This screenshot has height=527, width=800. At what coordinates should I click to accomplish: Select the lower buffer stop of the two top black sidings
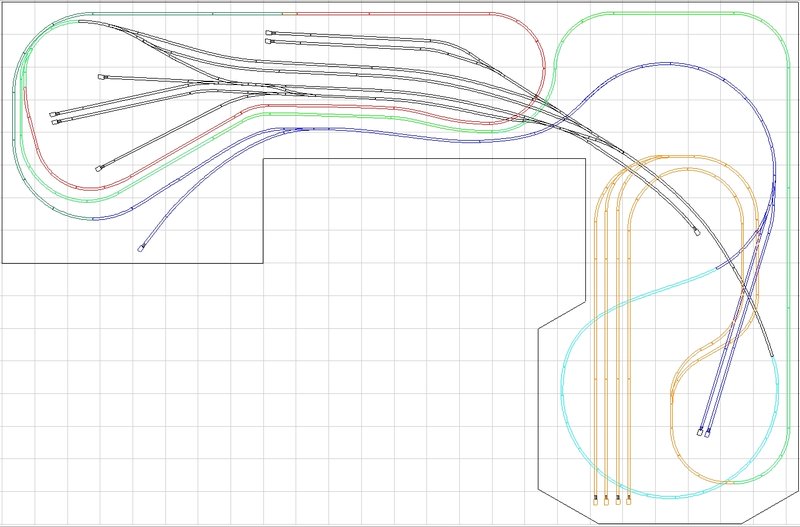pos(268,41)
